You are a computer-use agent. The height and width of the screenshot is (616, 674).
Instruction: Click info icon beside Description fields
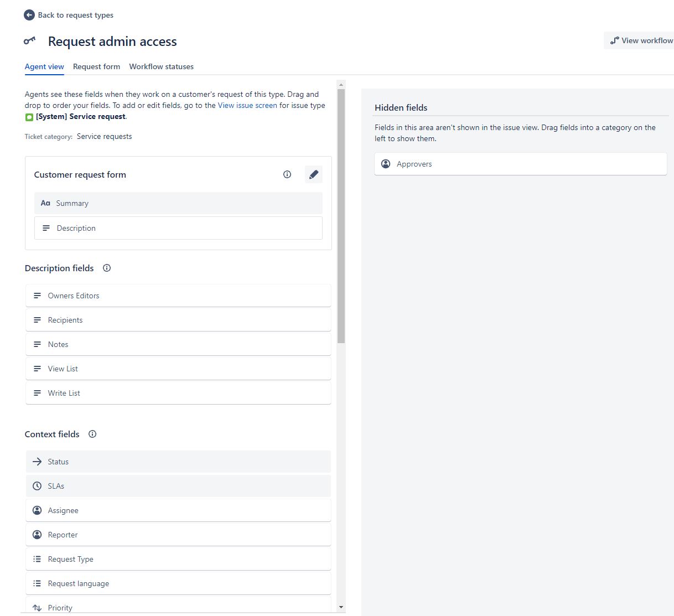tap(107, 268)
